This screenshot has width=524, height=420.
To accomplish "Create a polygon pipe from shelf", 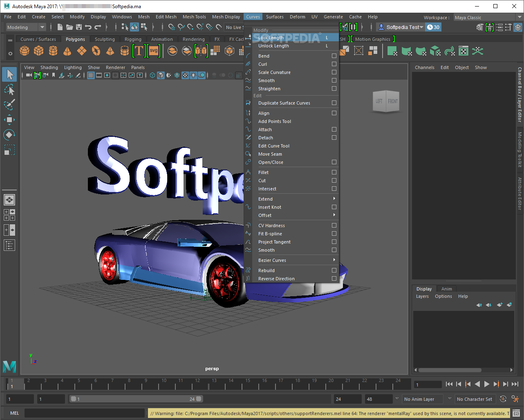I will (125, 51).
